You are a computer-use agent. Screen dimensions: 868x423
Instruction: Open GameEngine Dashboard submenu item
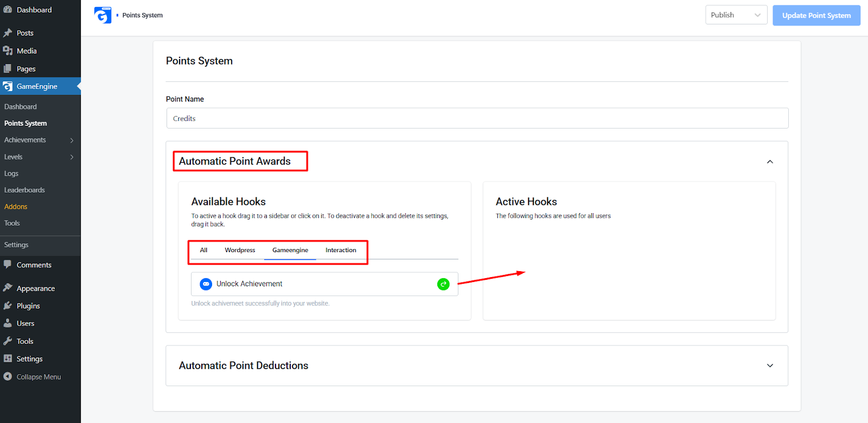(21, 107)
